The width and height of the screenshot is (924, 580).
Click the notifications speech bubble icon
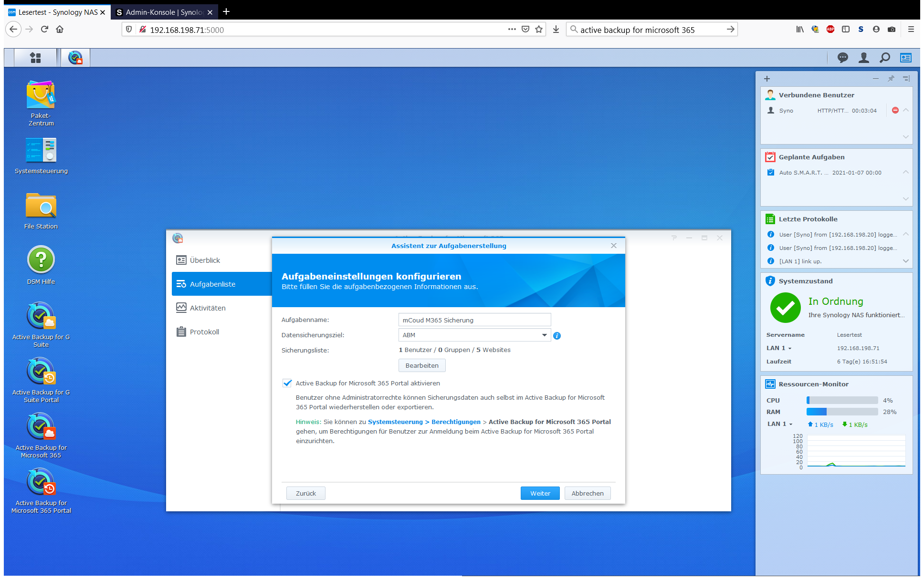[843, 58]
